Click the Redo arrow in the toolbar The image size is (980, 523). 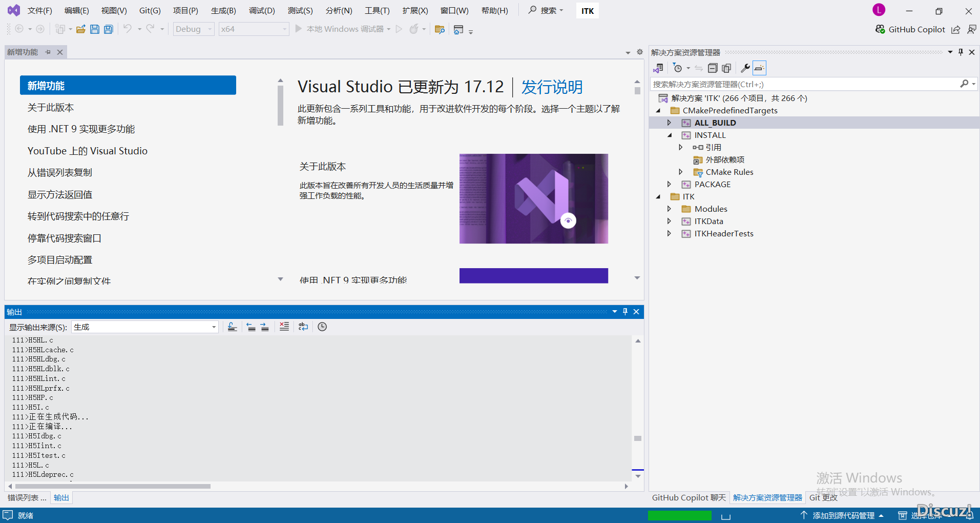151,29
